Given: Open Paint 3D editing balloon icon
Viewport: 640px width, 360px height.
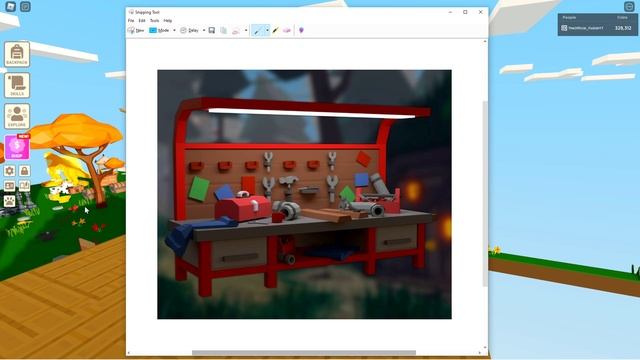Looking at the screenshot, I should click(301, 30).
